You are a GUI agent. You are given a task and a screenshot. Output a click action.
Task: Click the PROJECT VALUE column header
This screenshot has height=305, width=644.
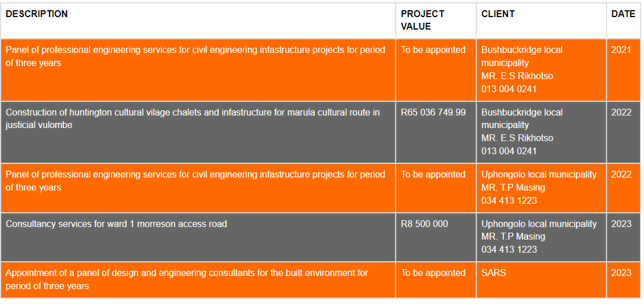[422, 20]
